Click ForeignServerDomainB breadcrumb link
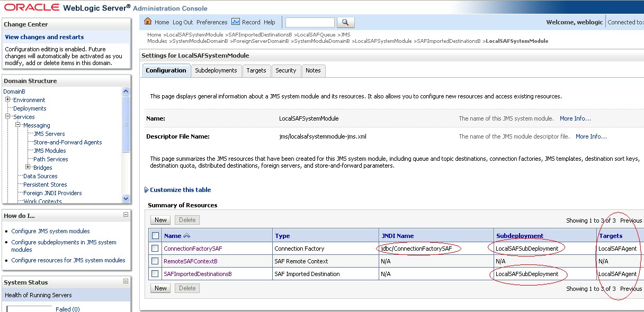The width and height of the screenshot is (644, 312). (261, 41)
